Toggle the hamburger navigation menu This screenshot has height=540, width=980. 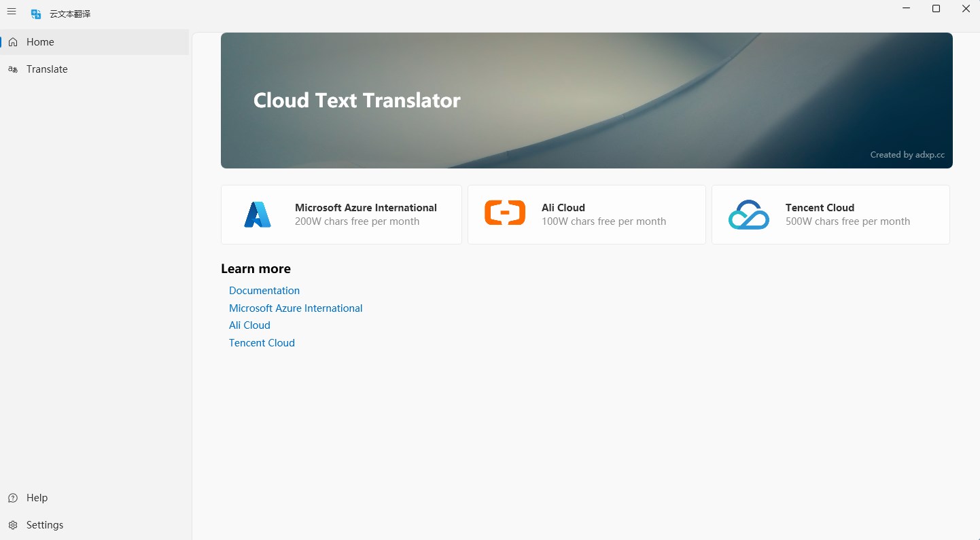12,12
